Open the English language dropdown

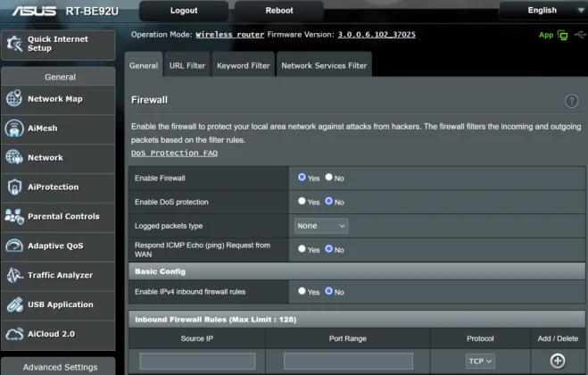point(543,11)
